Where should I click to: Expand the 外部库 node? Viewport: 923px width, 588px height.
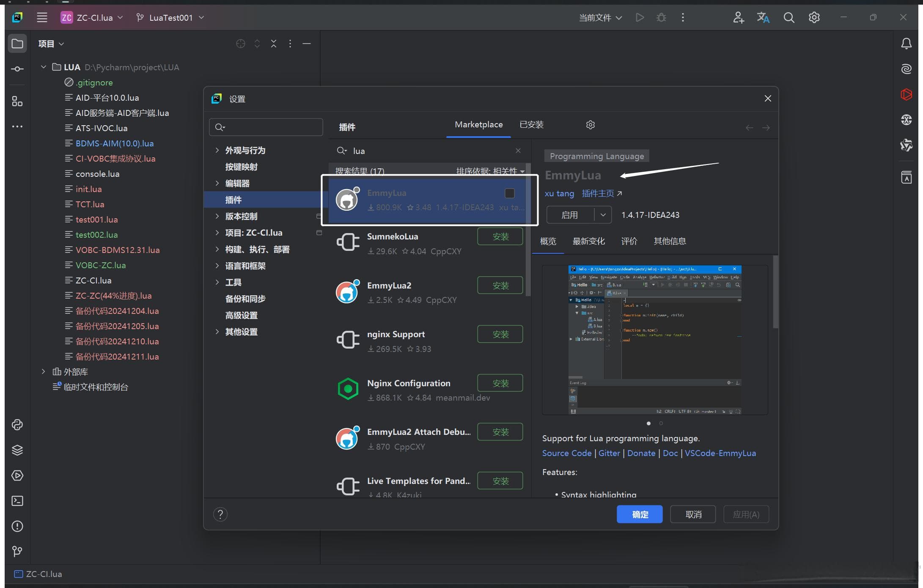(43, 371)
